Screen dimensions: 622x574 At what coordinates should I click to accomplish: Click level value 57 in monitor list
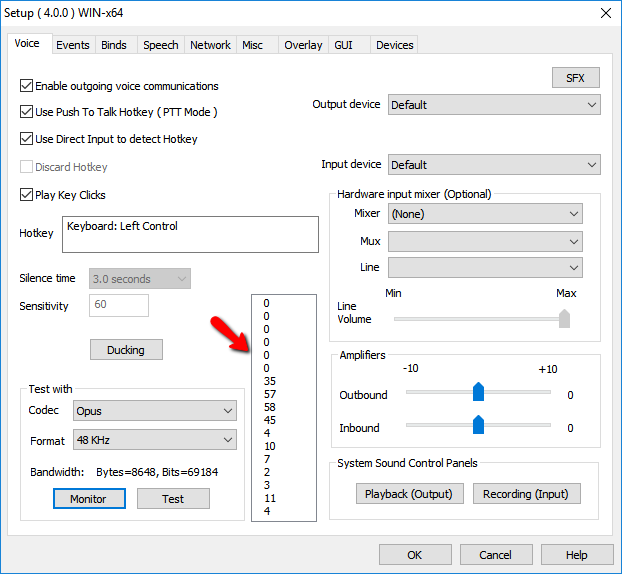pos(270,394)
